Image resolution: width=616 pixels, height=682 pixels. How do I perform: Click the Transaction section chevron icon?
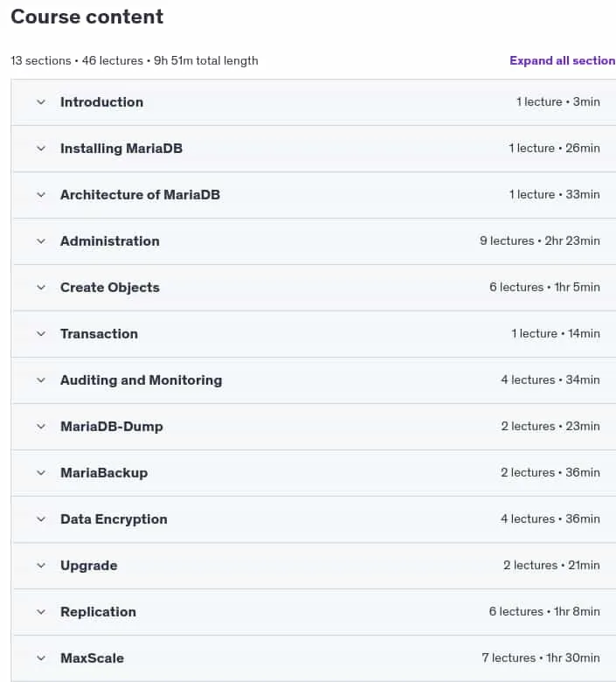click(x=41, y=334)
